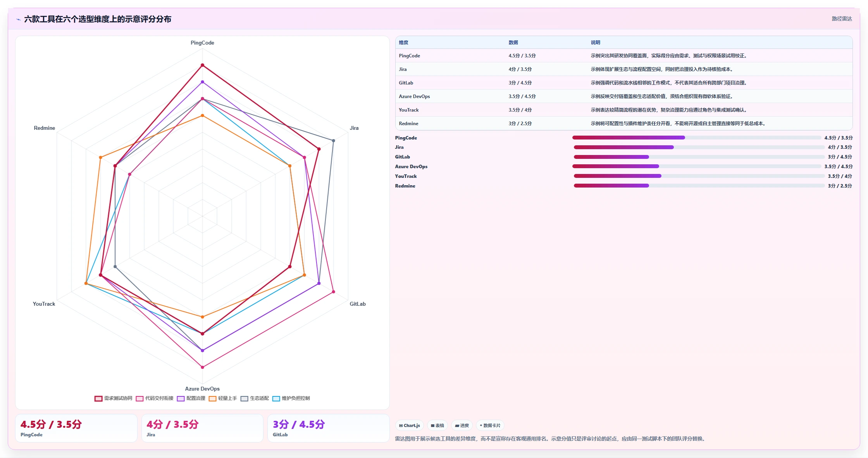This screenshot has width=868, height=458.
Task: Click the PingCode progress bar
Action: tap(697, 138)
